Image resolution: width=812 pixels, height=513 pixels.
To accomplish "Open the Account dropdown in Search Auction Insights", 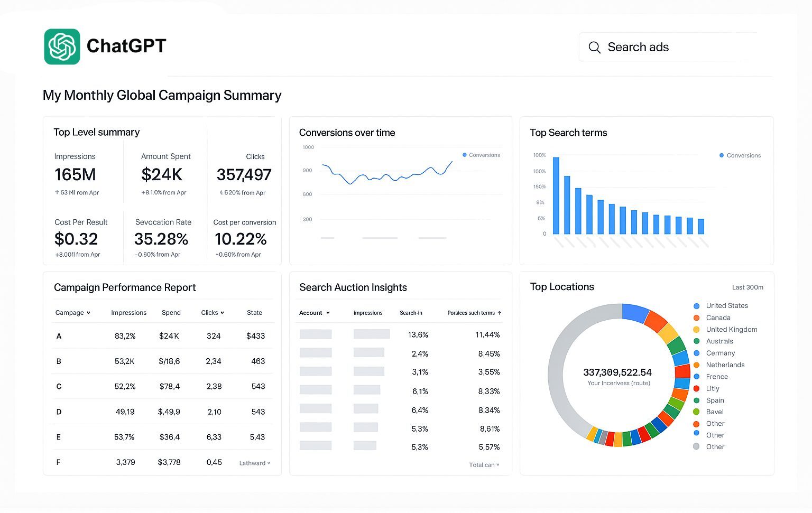I will [x=328, y=312].
